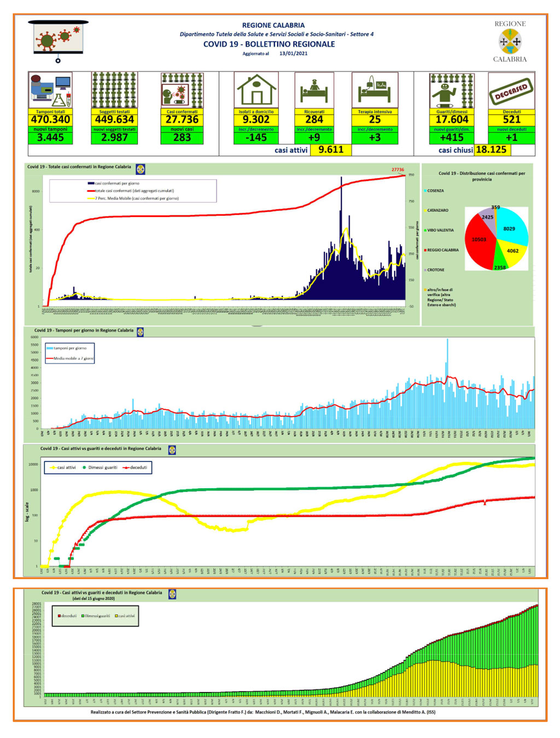Click the hospitalized change value +9

point(314,138)
